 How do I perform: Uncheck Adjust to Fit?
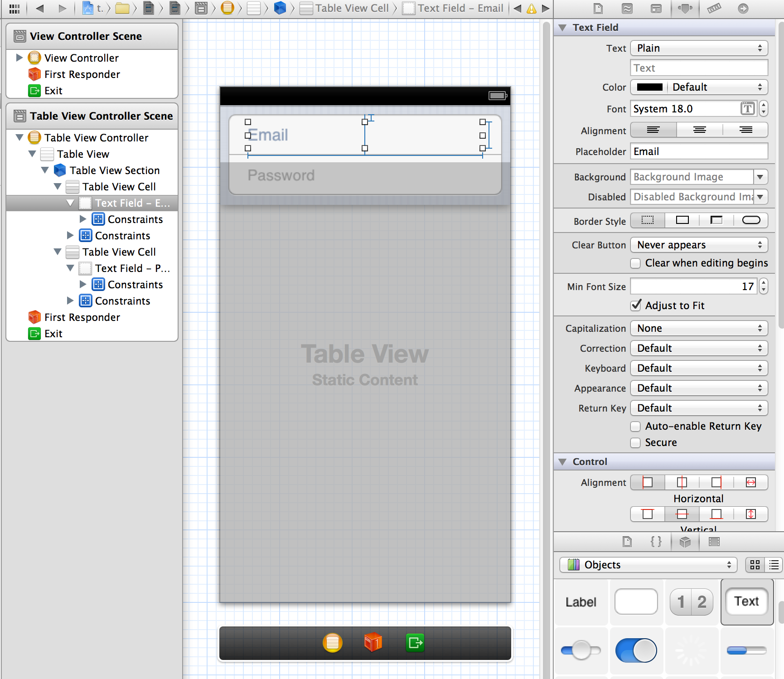click(636, 306)
